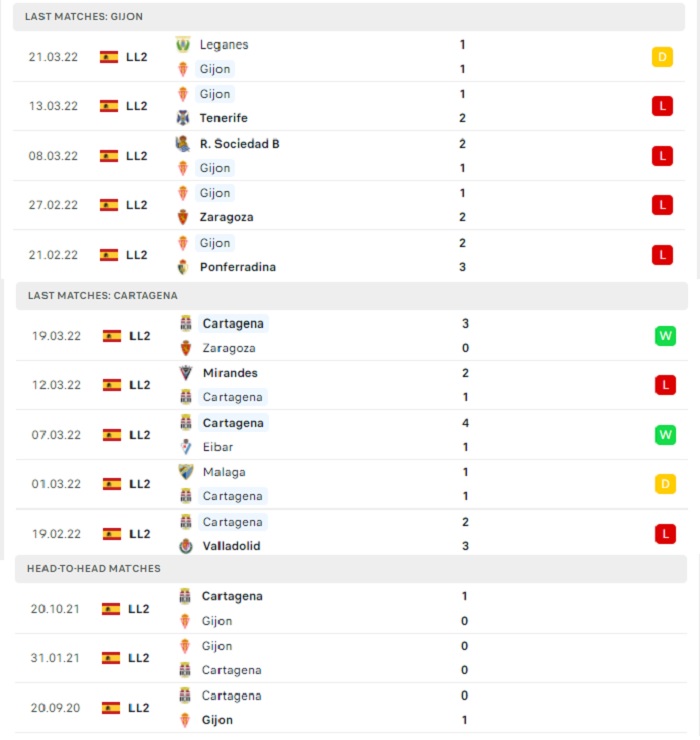Click the red L badge for Tenerife match
The image size is (700, 740).
click(662, 106)
